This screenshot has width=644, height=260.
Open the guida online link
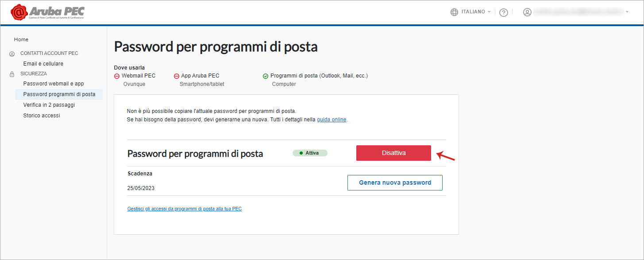(x=332, y=120)
